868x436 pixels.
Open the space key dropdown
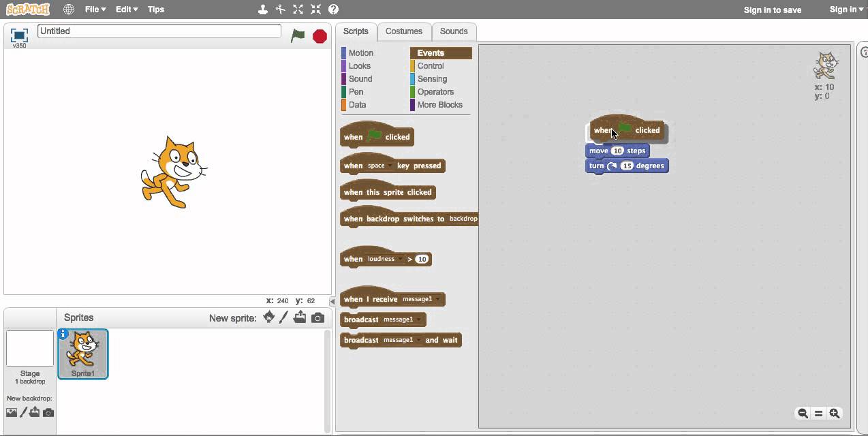[x=379, y=166]
